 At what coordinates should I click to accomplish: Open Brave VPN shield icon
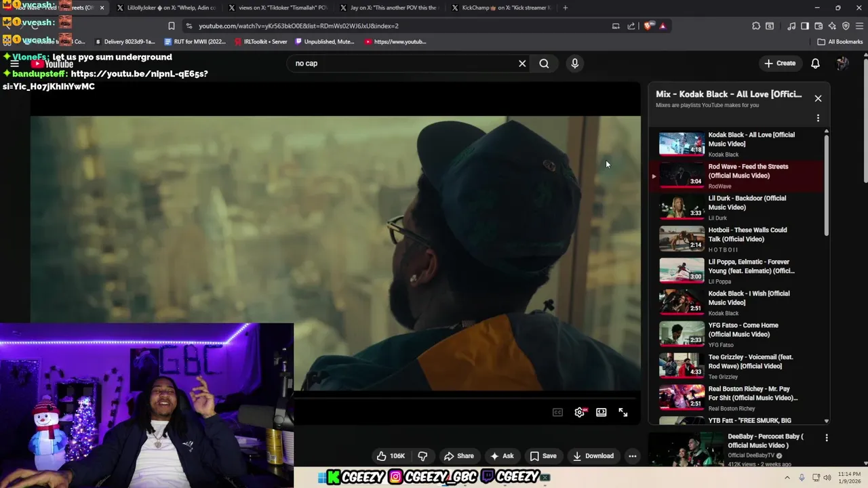(846, 26)
